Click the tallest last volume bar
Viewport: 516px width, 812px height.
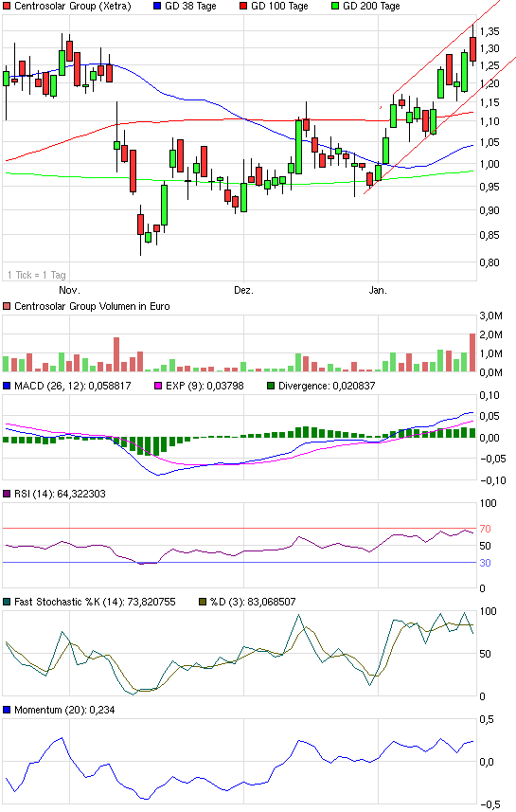point(472,352)
